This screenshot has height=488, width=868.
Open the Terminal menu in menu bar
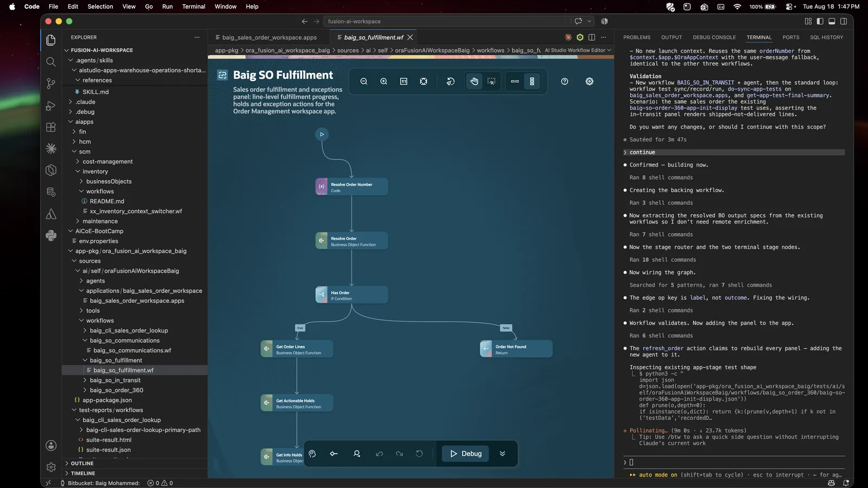point(194,7)
